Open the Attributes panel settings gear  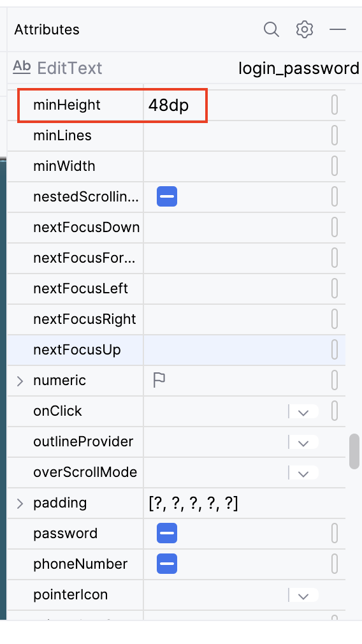point(305,29)
